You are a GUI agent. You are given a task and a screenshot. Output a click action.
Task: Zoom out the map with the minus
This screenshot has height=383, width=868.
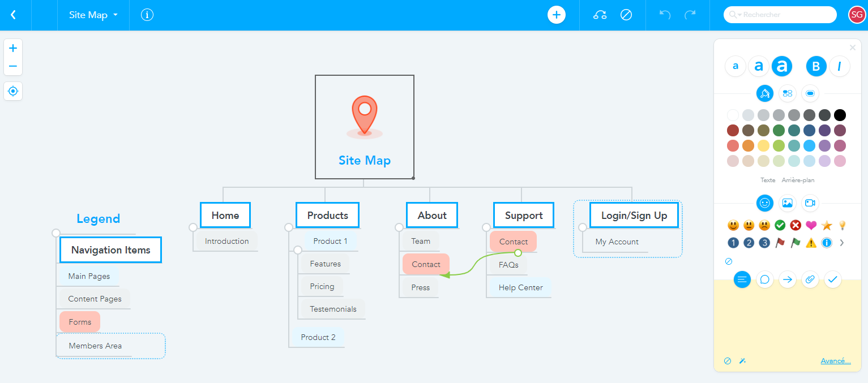[x=13, y=66]
